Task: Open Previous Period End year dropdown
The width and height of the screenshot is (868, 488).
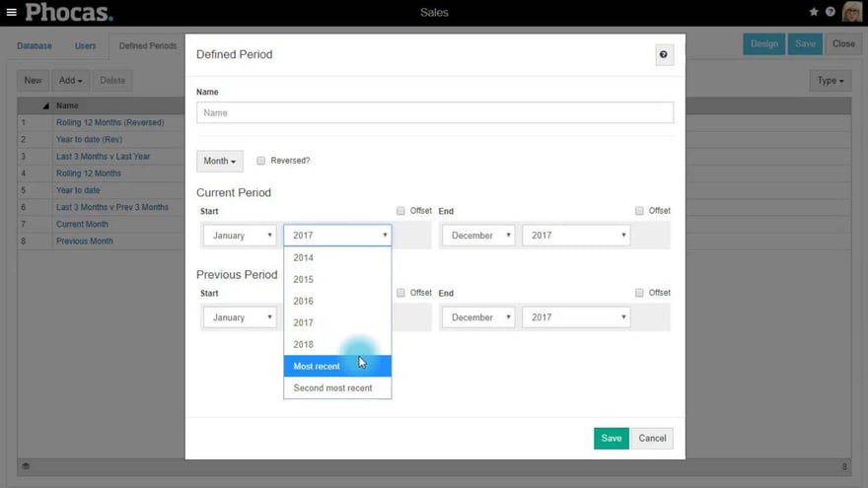Action: pos(576,317)
